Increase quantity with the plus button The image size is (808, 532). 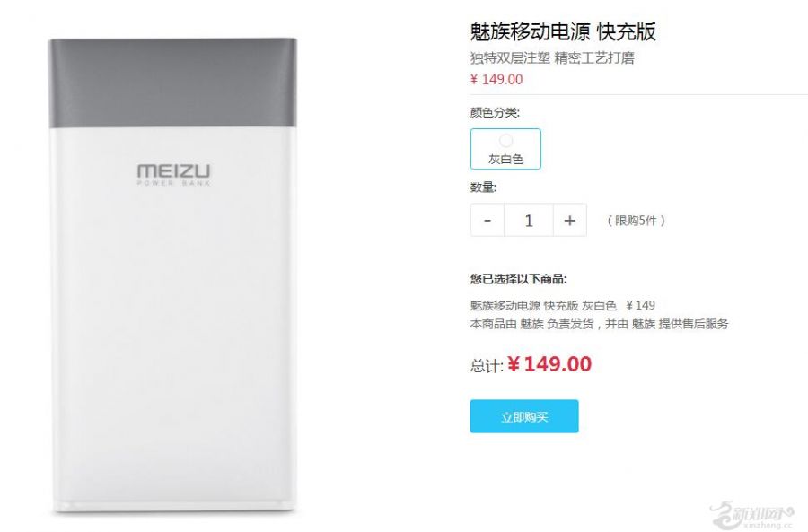click(x=570, y=221)
